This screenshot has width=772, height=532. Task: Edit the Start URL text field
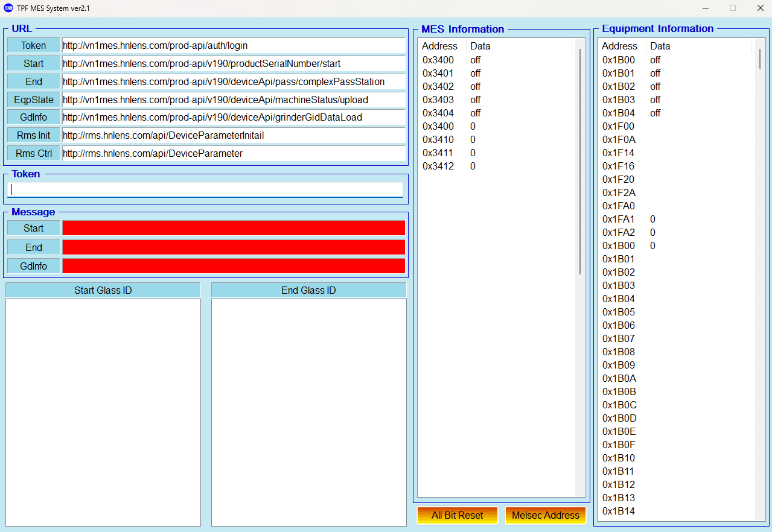[233, 63]
